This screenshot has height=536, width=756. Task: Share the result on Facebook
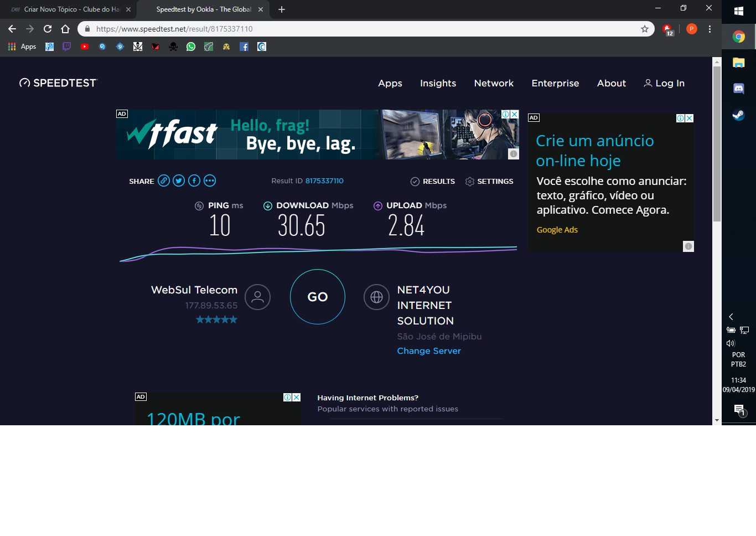point(194,181)
